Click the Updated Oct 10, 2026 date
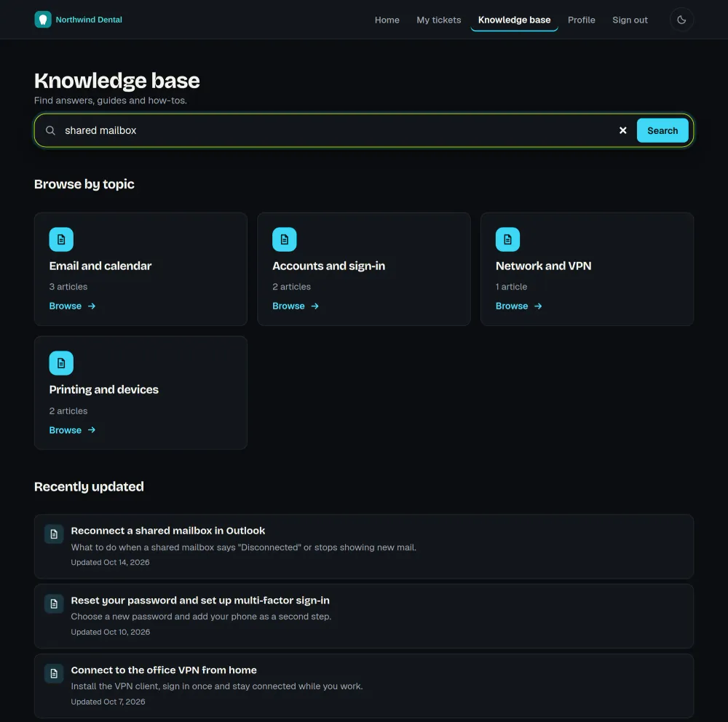The width and height of the screenshot is (728, 722). 111,632
